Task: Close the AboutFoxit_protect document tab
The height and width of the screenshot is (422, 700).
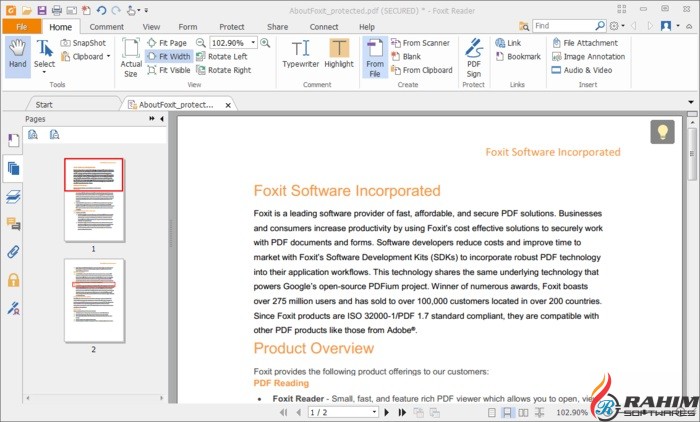Action: [x=228, y=105]
